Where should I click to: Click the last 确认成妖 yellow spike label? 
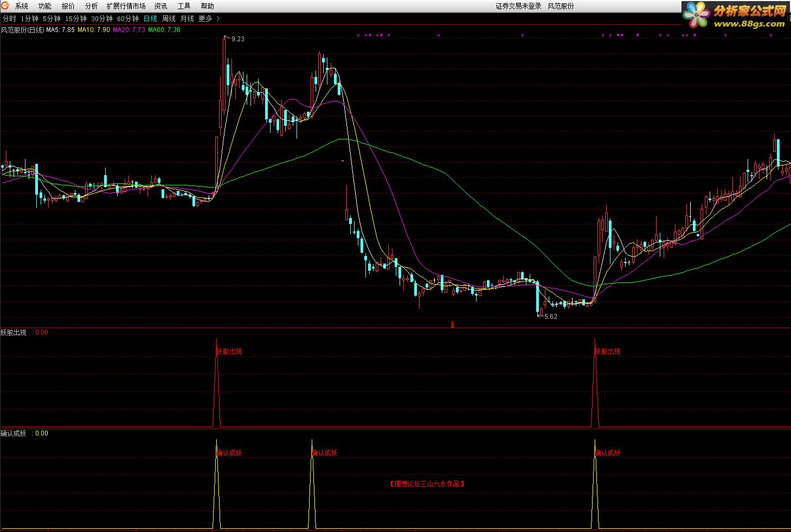pyautogui.click(x=608, y=453)
